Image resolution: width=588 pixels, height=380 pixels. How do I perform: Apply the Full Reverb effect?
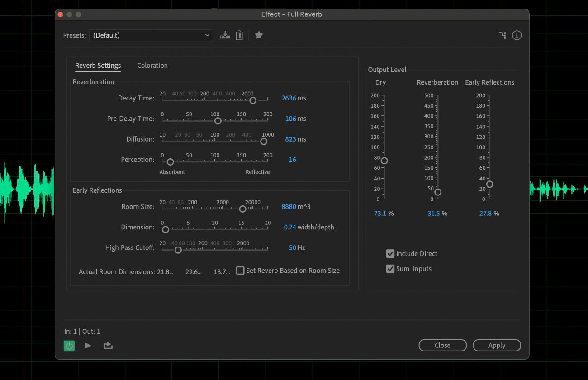pyautogui.click(x=497, y=345)
